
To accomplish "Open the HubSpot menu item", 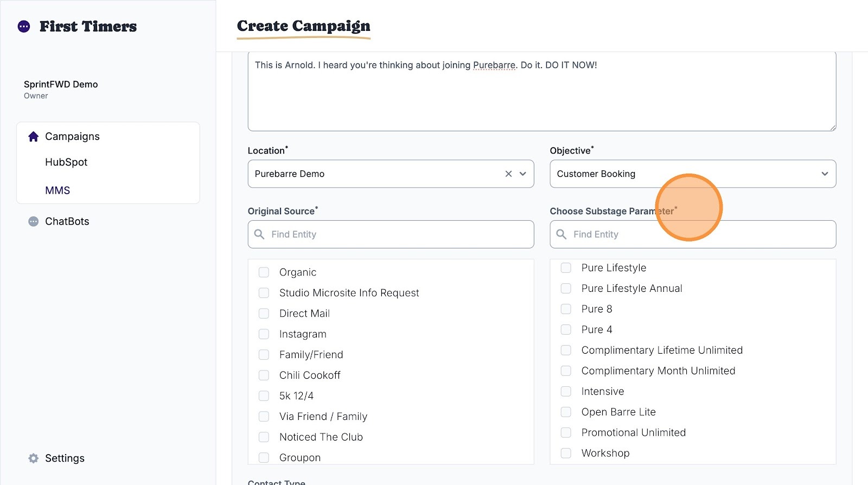I will [x=66, y=162].
